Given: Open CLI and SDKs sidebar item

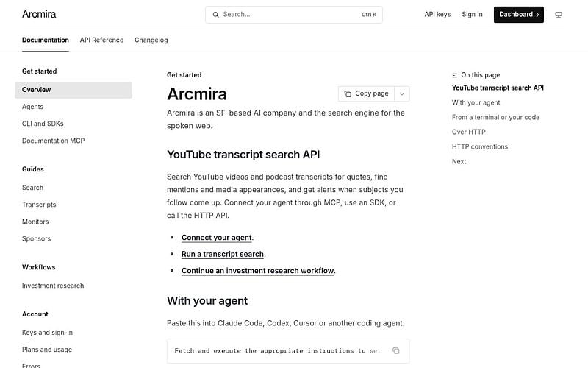Looking at the screenshot, I should (x=43, y=124).
